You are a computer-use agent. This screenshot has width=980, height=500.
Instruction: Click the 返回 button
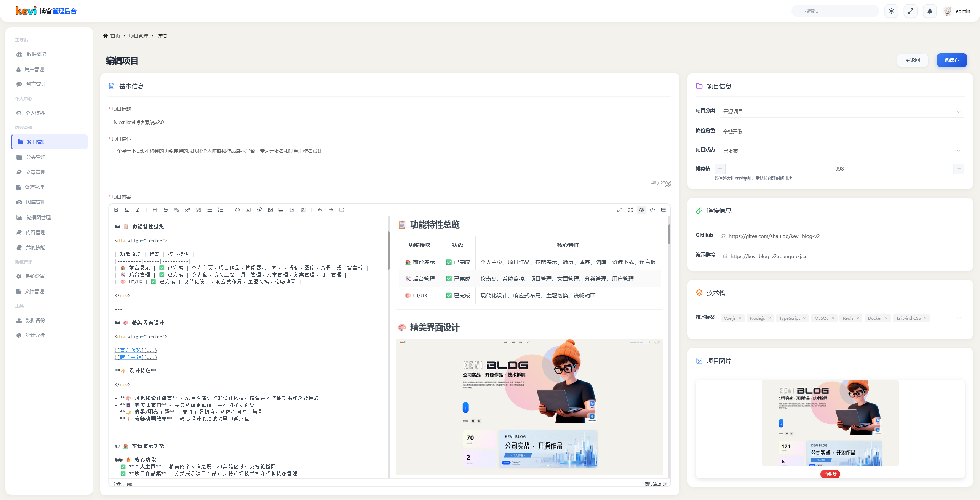[x=913, y=60]
